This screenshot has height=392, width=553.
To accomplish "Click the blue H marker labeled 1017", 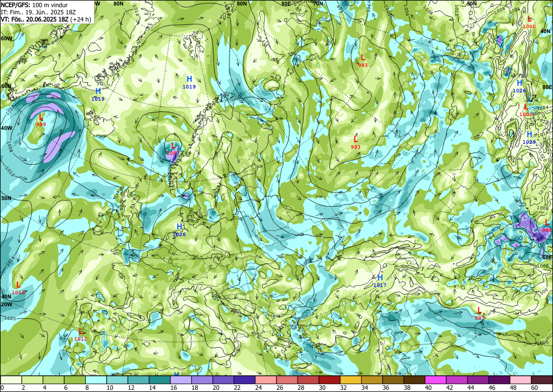I will (380, 278).
